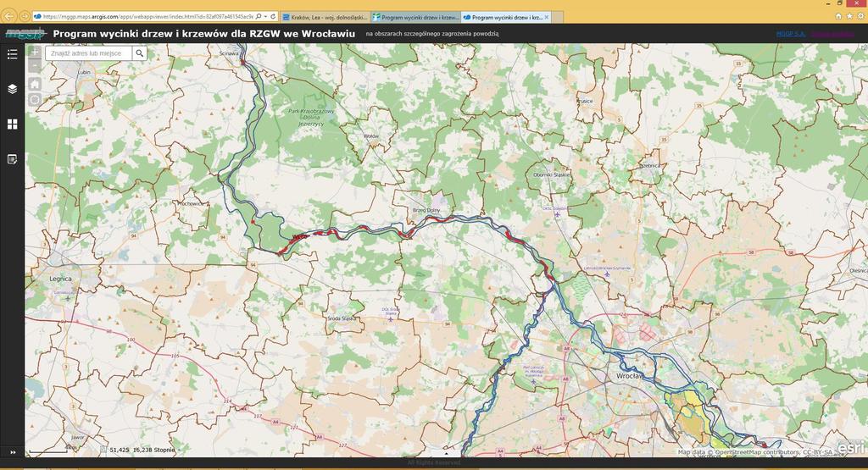Open the OpenStreetMap contributors attribution link
868x470 pixels.
pyautogui.click(x=757, y=452)
